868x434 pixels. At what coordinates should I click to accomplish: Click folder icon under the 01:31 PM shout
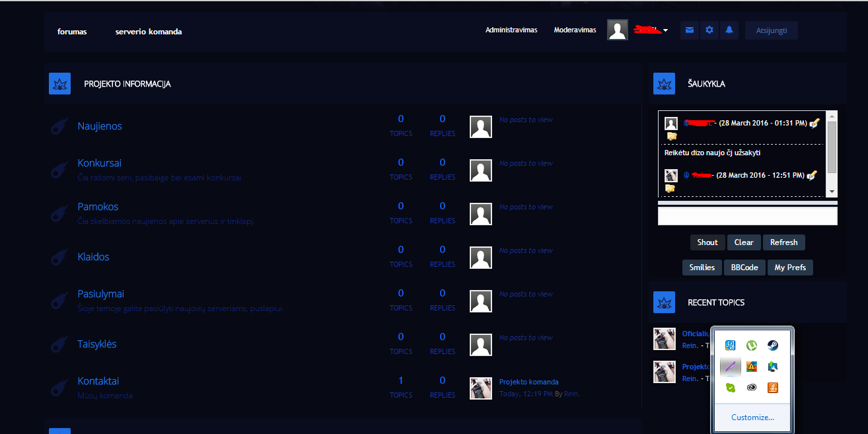[672, 136]
